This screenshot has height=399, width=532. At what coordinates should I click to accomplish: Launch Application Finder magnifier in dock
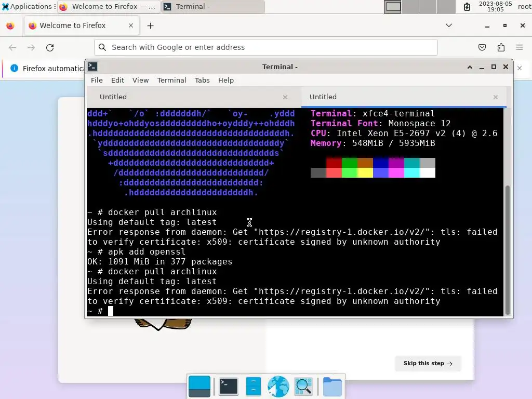click(303, 387)
